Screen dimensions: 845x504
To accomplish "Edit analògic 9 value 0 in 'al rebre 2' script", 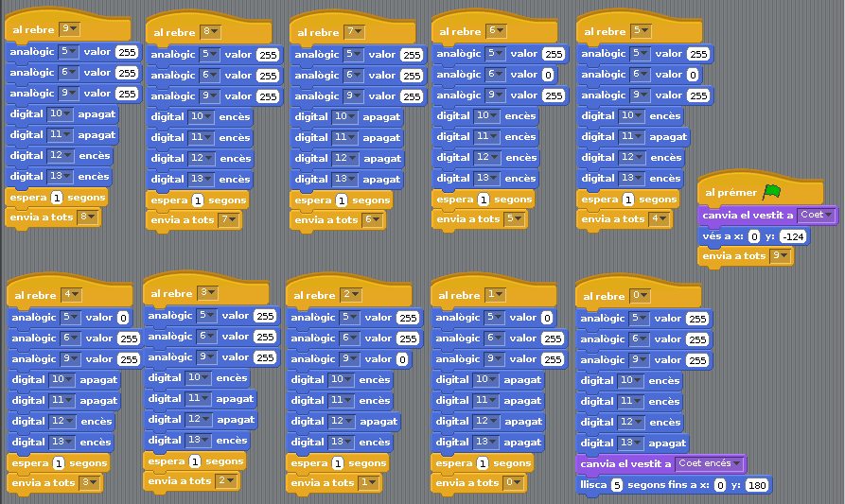I will [402, 359].
